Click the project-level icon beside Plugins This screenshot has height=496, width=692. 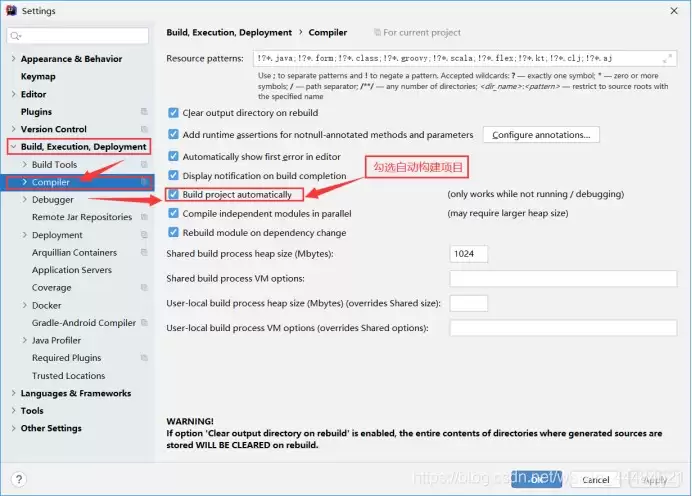coord(144,112)
